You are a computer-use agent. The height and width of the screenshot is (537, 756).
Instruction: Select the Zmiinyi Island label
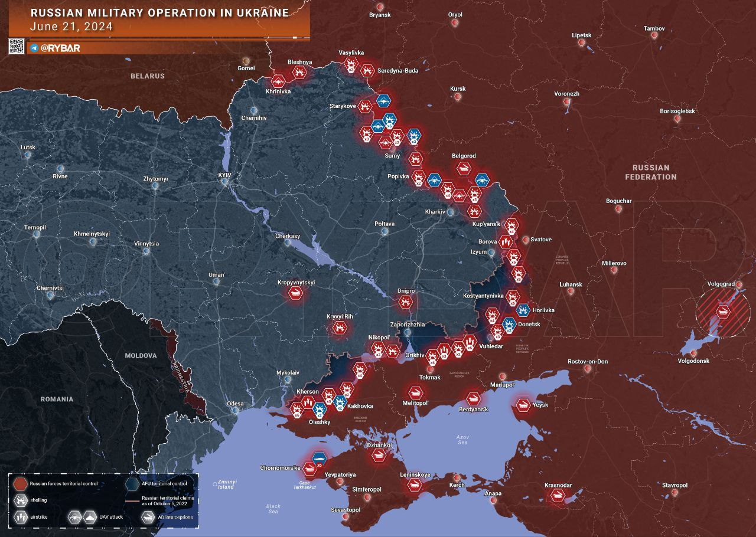[226, 484]
